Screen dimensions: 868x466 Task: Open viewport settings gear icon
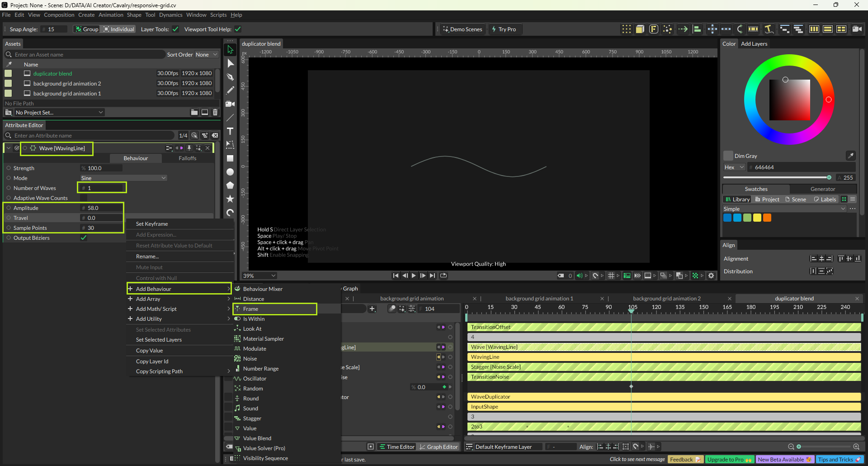[711, 276]
